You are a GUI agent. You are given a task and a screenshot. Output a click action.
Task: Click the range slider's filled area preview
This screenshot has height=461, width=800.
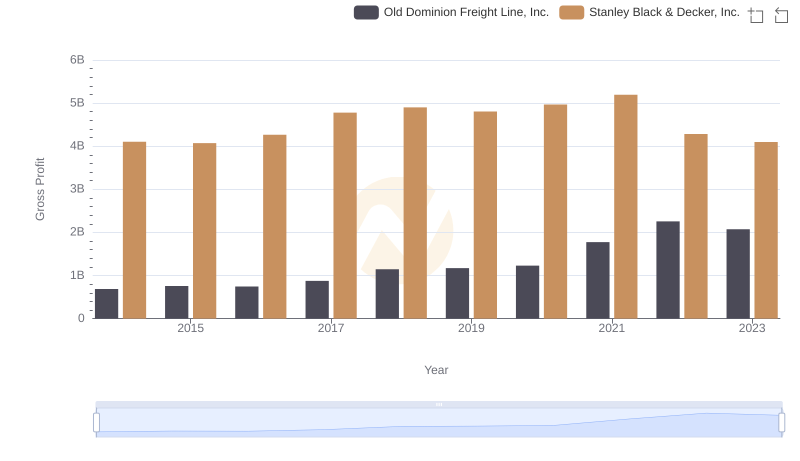pyautogui.click(x=439, y=423)
